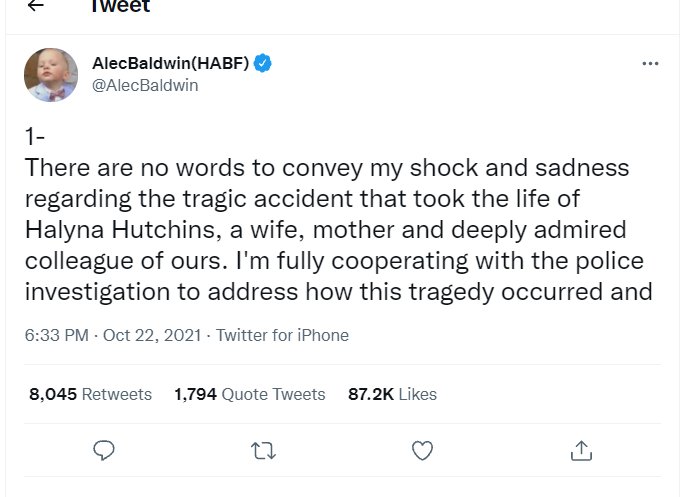Viewport: 695px width, 497px height.
Task: Click the Tweet page header title
Action: click(120, 7)
